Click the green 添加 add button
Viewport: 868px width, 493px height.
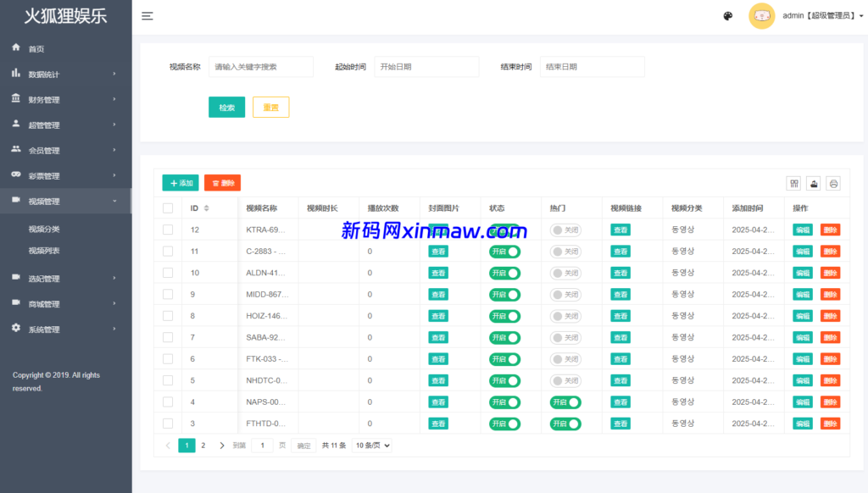tap(181, 183)
